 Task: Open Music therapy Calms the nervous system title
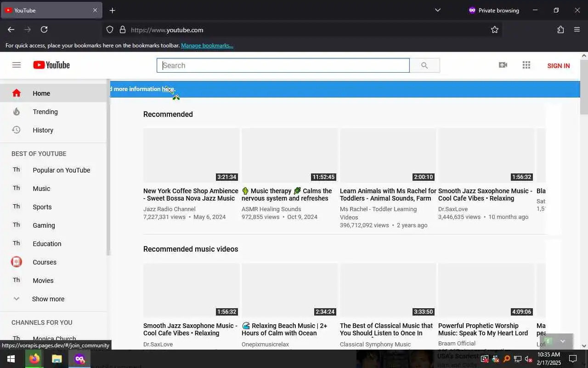[x=287, y=195]
